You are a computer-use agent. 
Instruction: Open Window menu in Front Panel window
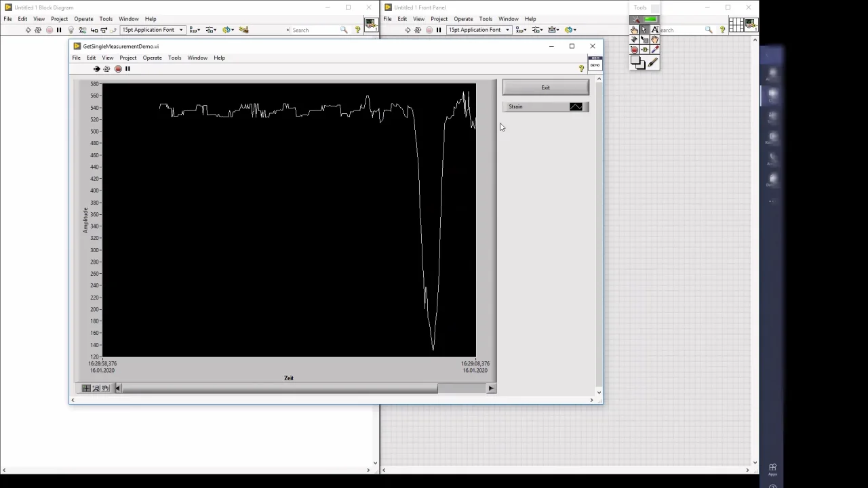click(508, 19)
